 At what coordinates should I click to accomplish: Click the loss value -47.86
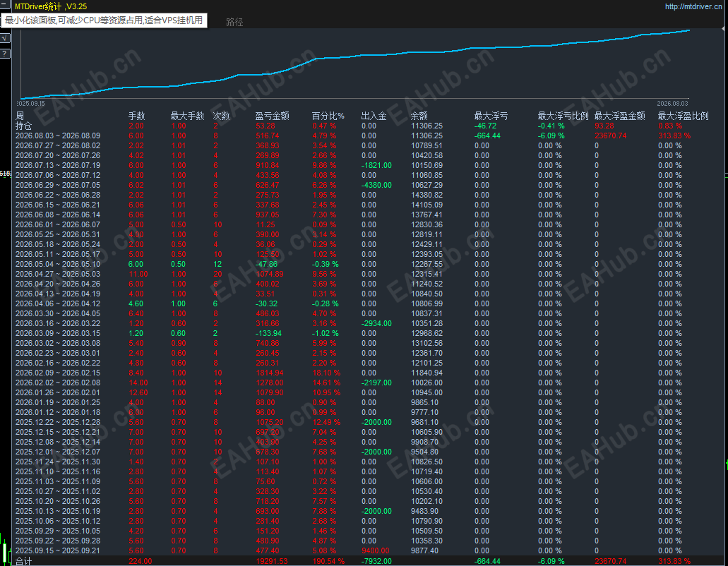(x=266, y=264)
